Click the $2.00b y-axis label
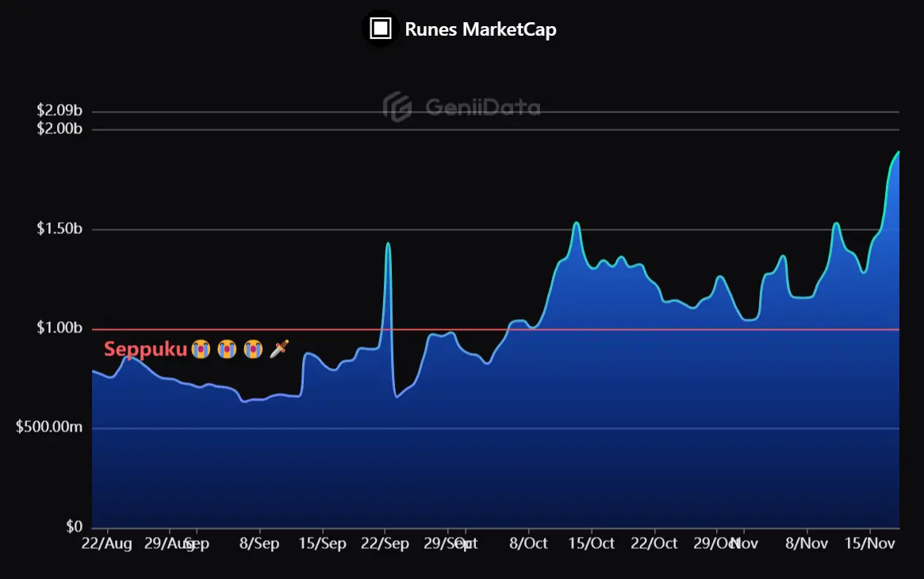Image resolution: width=924 pixels, height=579 pixels. (x=59, y=128)
